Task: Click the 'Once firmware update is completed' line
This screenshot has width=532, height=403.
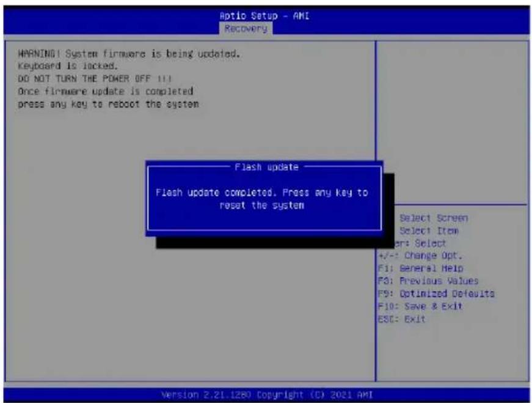Action: (x=106, y=91)
